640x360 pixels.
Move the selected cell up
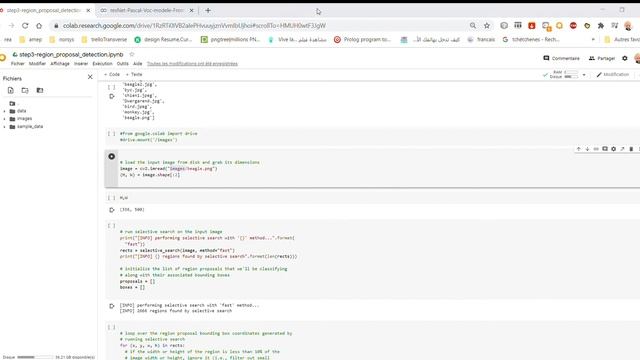(578, 149)
